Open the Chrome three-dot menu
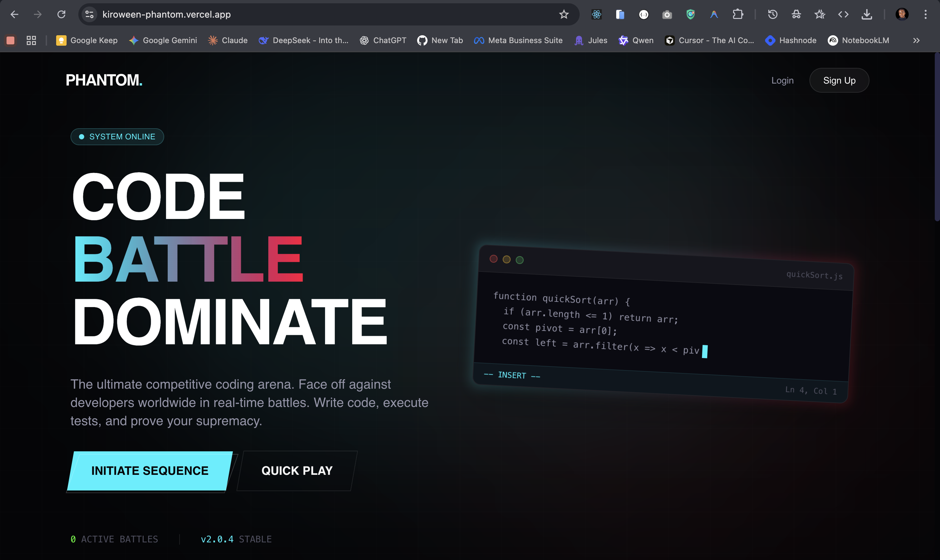This screenshot has width=940, height=560. coord(925,14)
